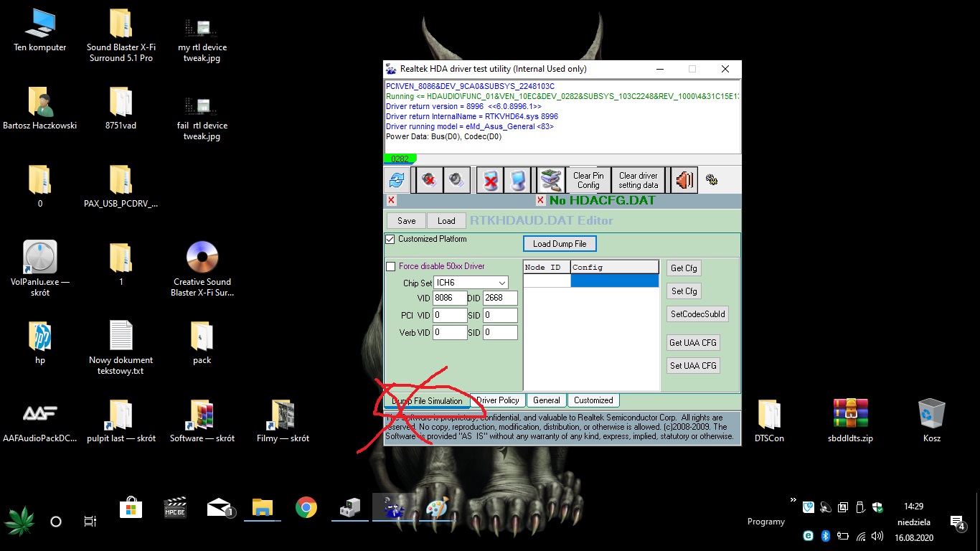Click the green 0282 codec tab
Viewport: 980px width, 551px height.
click(400, 159)
